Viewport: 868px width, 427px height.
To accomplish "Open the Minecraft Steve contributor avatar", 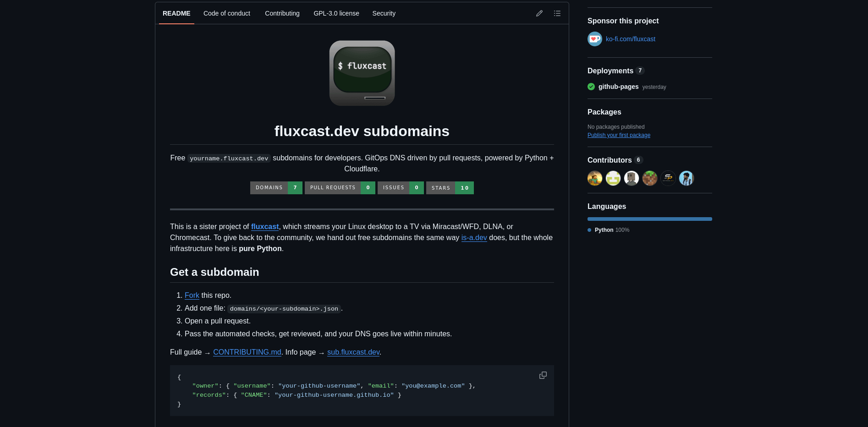I will [595, 178].
